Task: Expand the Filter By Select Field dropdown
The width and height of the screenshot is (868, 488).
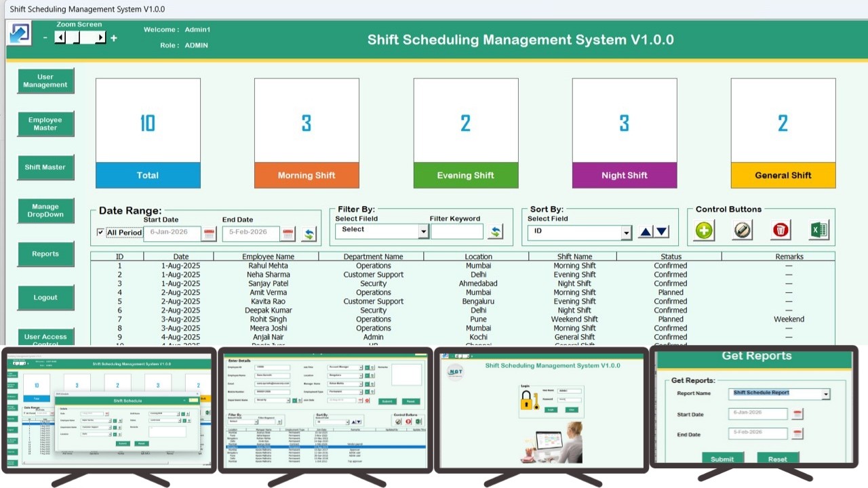Action: (x=423, y=232)
